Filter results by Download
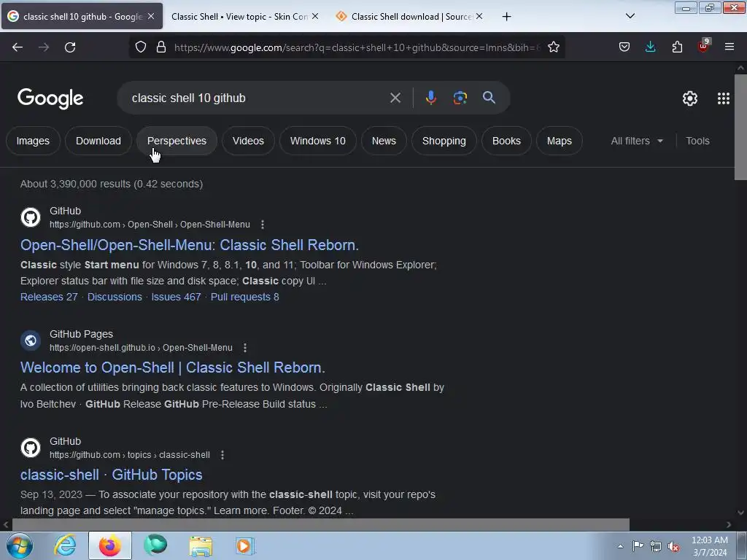This screenshot has width=747, height=560. pyautogui.click(x=98, y=141)
